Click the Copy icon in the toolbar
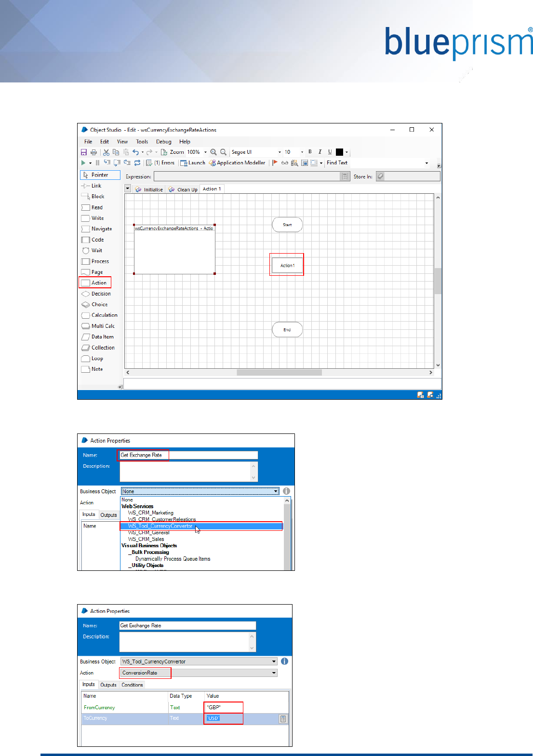 (116, 152)
